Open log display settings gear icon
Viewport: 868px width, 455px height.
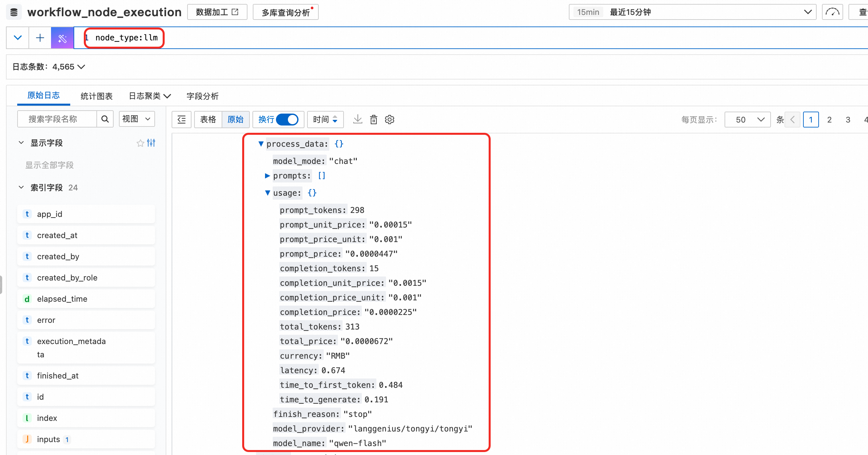390,119
